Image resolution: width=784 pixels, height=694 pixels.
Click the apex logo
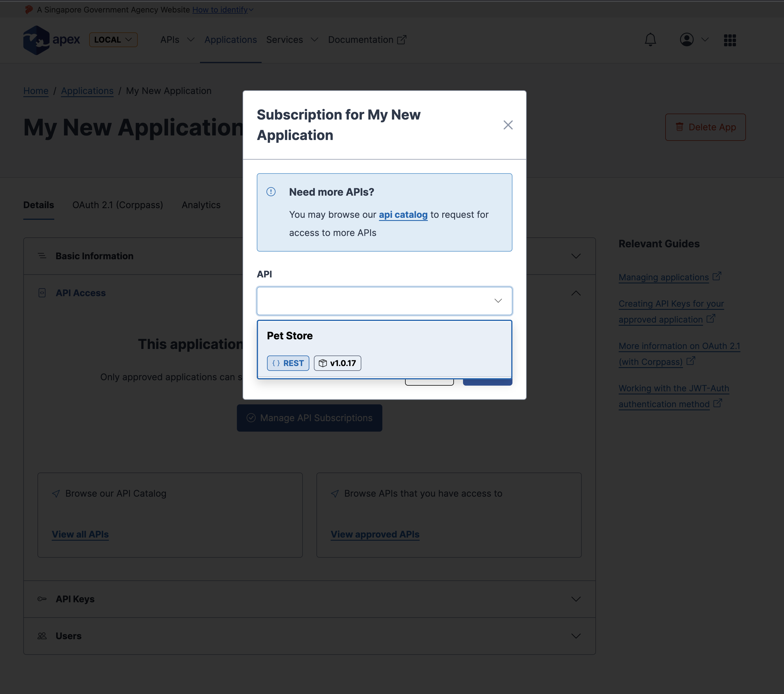(51, 39)
